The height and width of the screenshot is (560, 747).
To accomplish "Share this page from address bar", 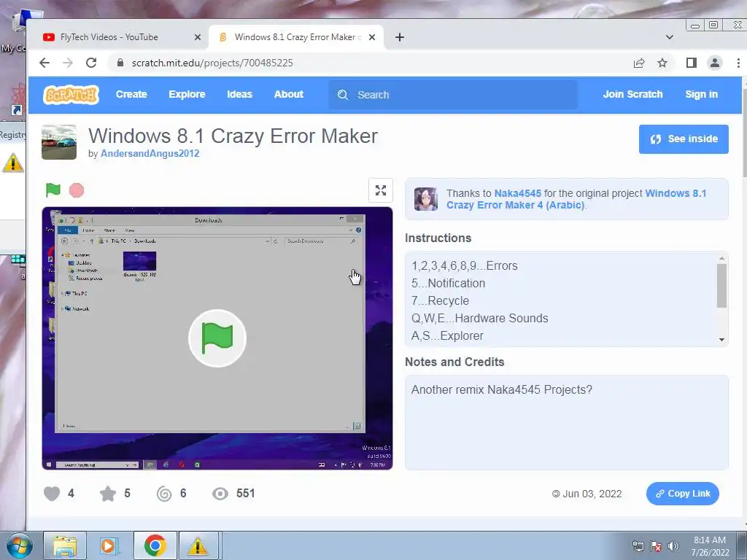I will [639, 63].
